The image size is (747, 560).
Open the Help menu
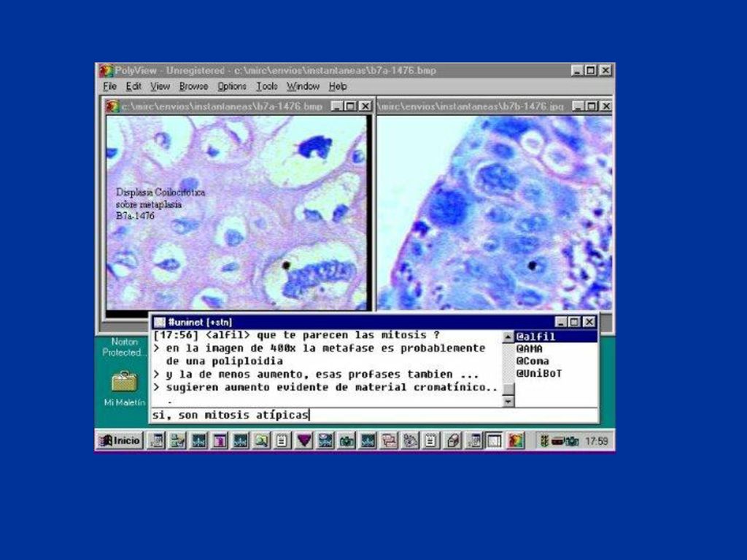pos(338,87)
